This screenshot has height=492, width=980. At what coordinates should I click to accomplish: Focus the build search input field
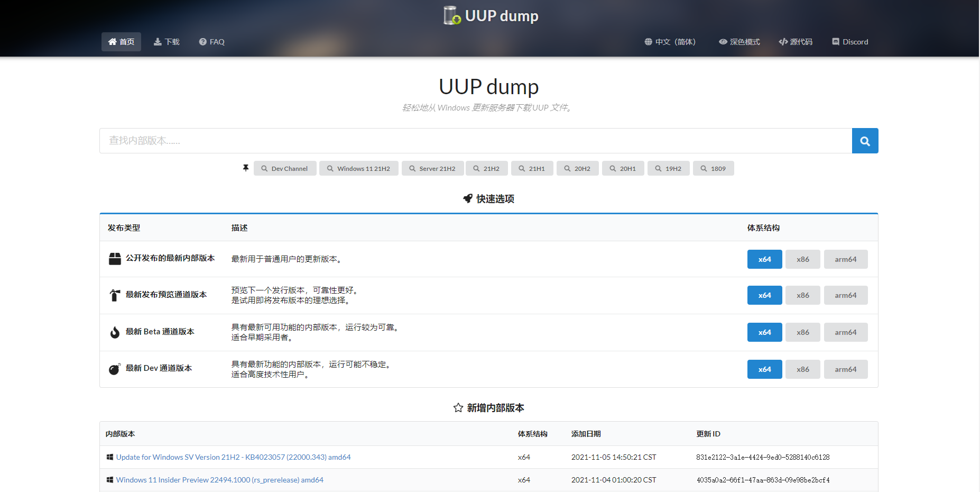click(475, 141)
